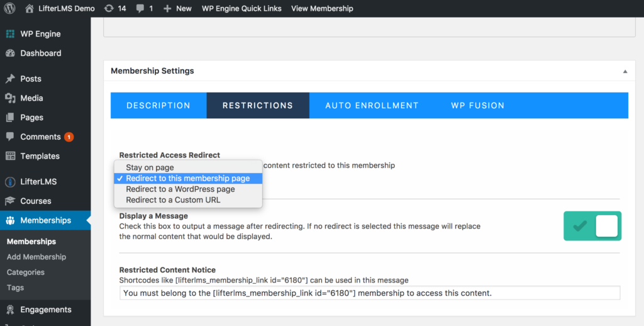Collapse the Membership Settings panel
Screen dimensions: 644x326
625,71
